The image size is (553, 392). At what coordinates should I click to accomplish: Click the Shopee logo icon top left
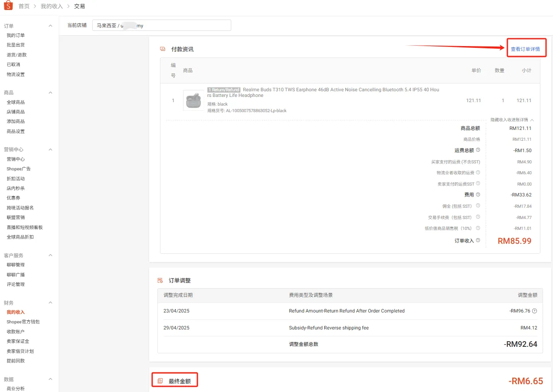7,6
